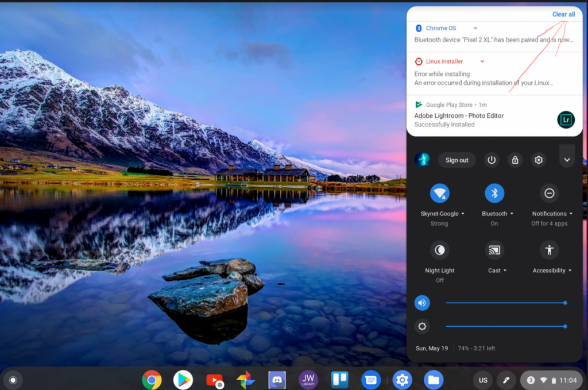Lock the screen with padlock icon
Screen dimensions: 588x390
515,160
